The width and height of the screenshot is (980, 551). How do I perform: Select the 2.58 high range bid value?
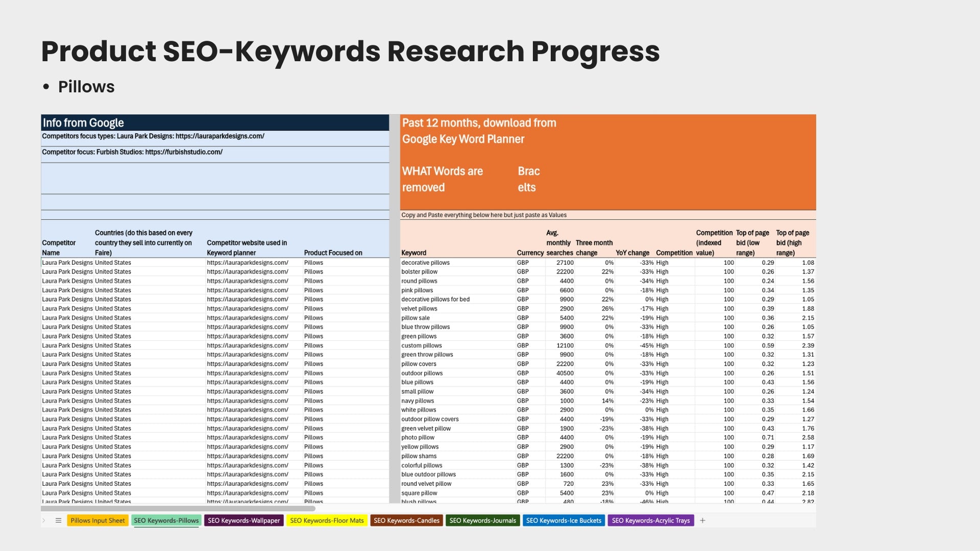(808, 437)
